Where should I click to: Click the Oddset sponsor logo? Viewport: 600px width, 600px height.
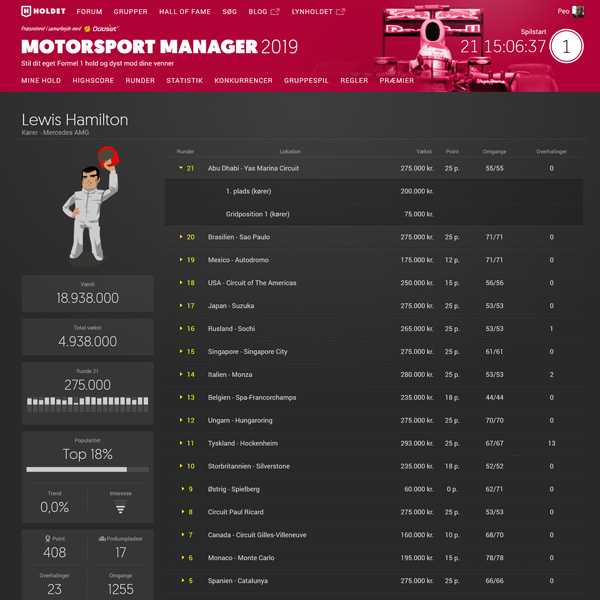tap(101, 28)
